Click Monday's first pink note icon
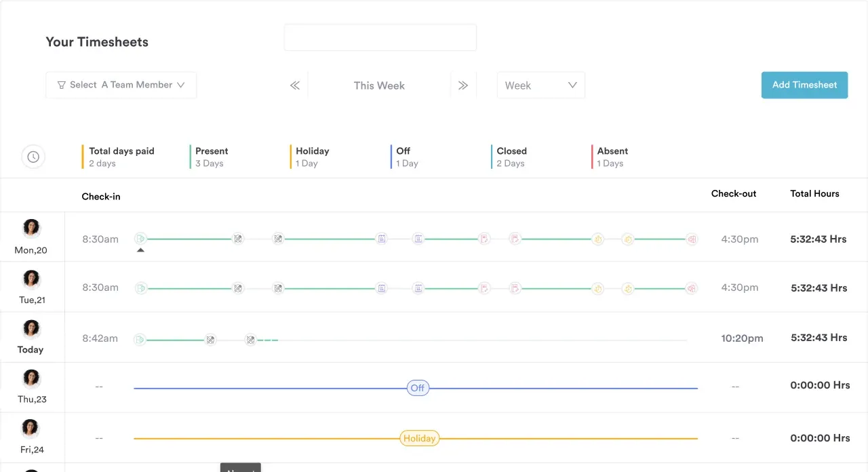Viewport: 868px width, 472px height. coord(484,239)
